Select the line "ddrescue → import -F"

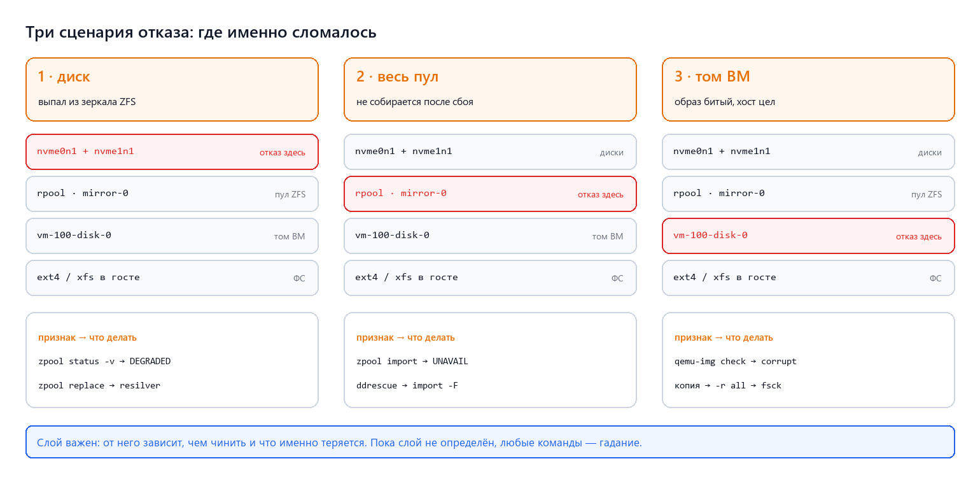[x=407, y=386]
